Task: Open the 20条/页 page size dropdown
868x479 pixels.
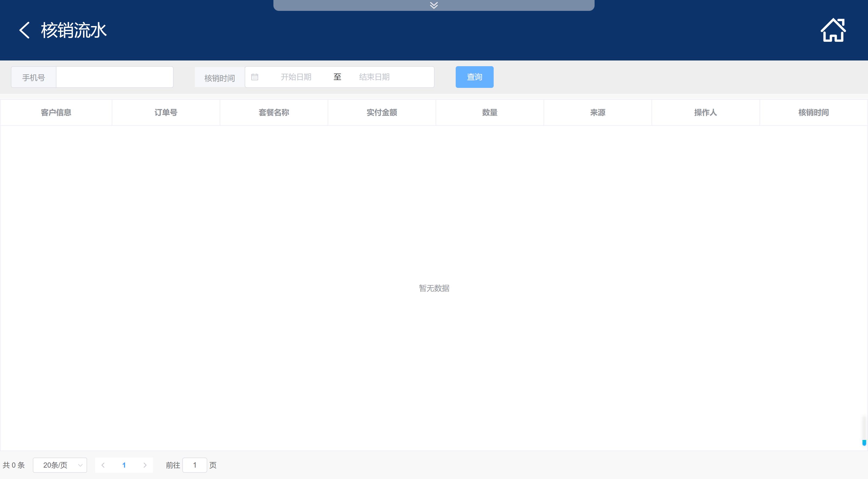Action: point(60,465)
